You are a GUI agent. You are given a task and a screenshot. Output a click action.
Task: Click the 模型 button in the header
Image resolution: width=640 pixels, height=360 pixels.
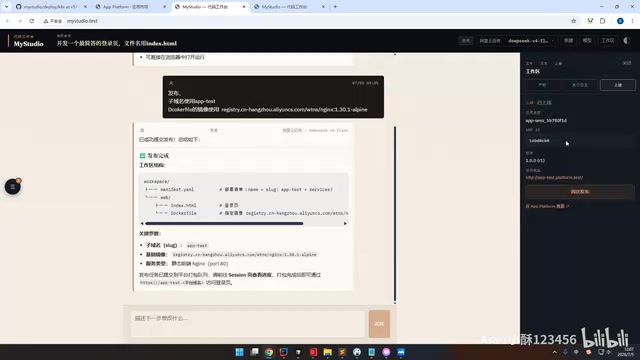587,40
